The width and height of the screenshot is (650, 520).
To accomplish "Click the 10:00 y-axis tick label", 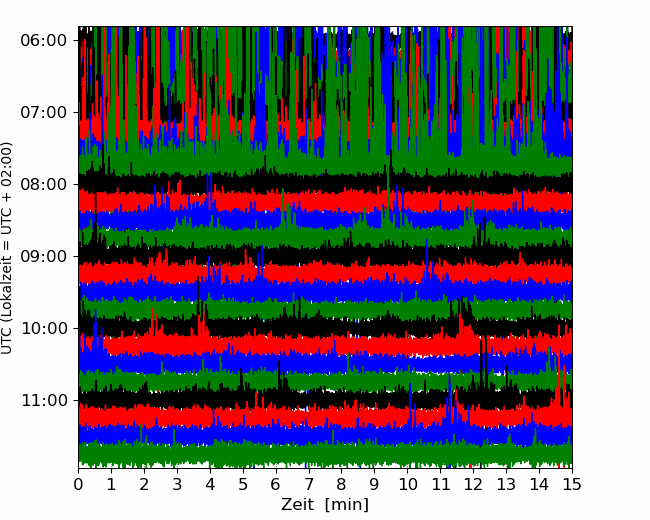I will [44, 328].
